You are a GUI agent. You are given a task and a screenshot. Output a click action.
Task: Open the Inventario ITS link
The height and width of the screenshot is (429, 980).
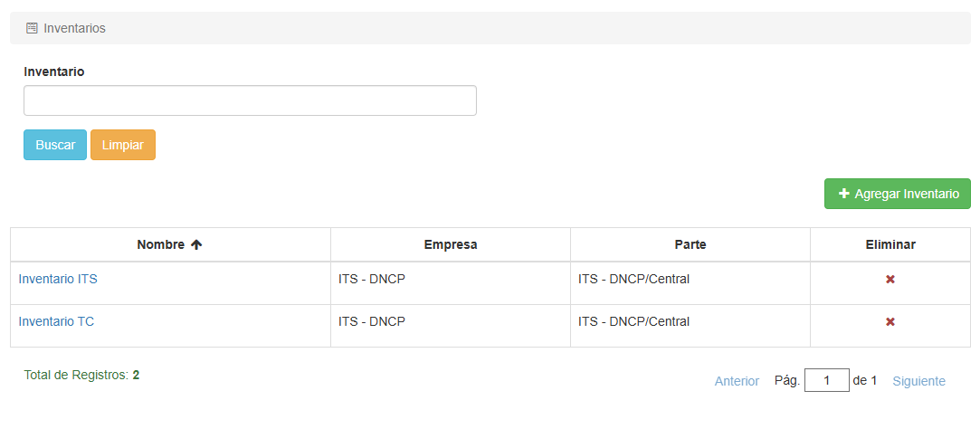(x=58, y=279)
